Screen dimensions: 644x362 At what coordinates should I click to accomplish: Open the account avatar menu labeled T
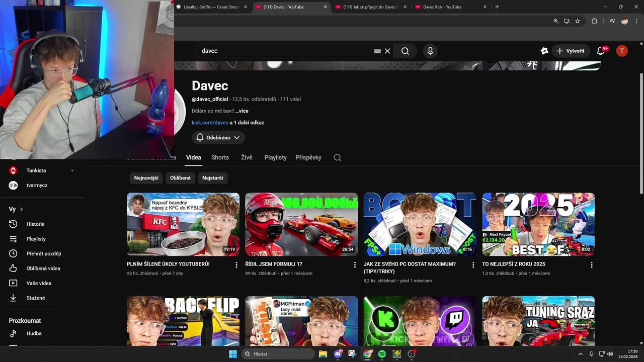click(x=622, y=51)
